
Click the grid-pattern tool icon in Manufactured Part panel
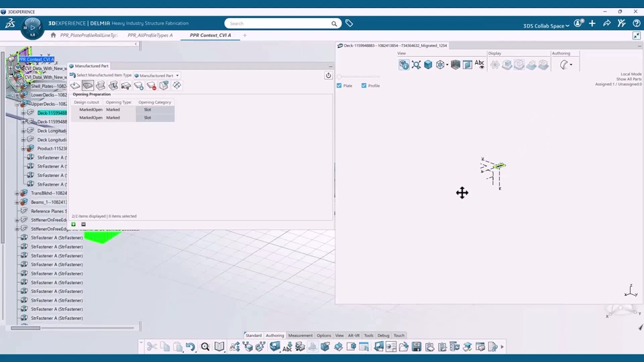point(177,85)
